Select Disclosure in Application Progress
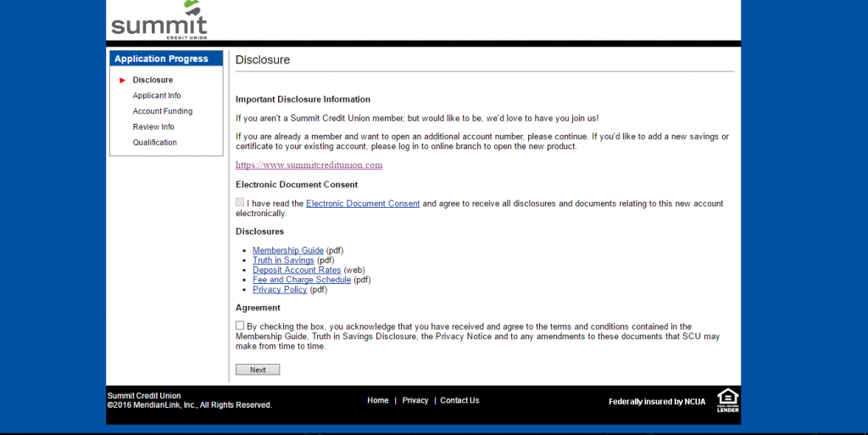868x435 pixels. point(153,80)
